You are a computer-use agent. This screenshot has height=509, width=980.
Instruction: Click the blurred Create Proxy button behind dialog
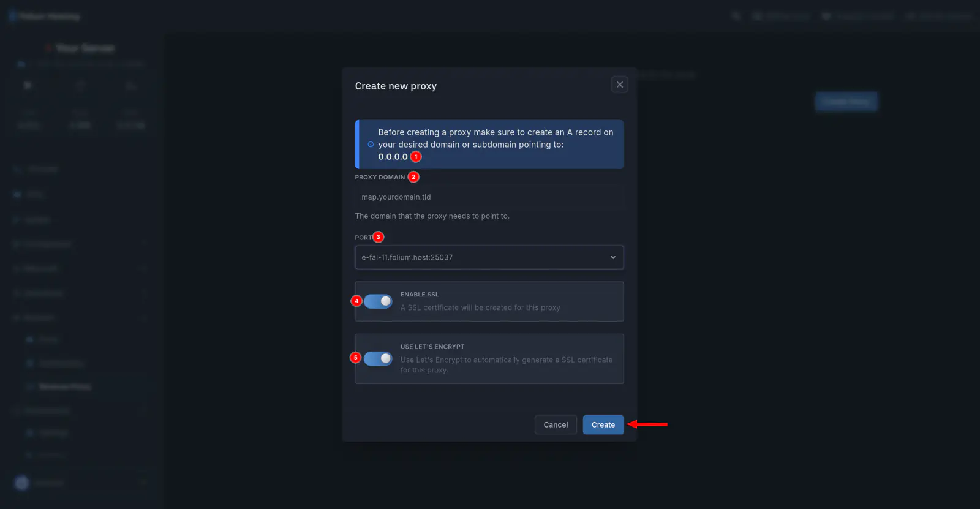[846, 102]
